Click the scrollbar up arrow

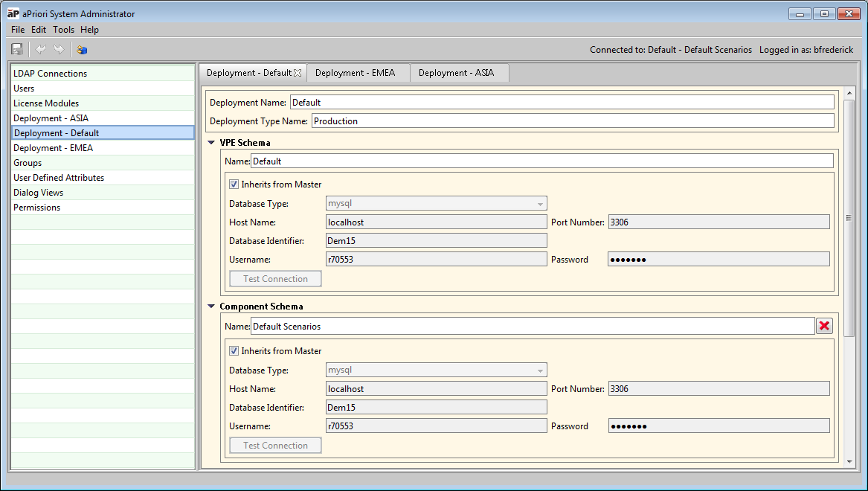click(x=849, y=93)
